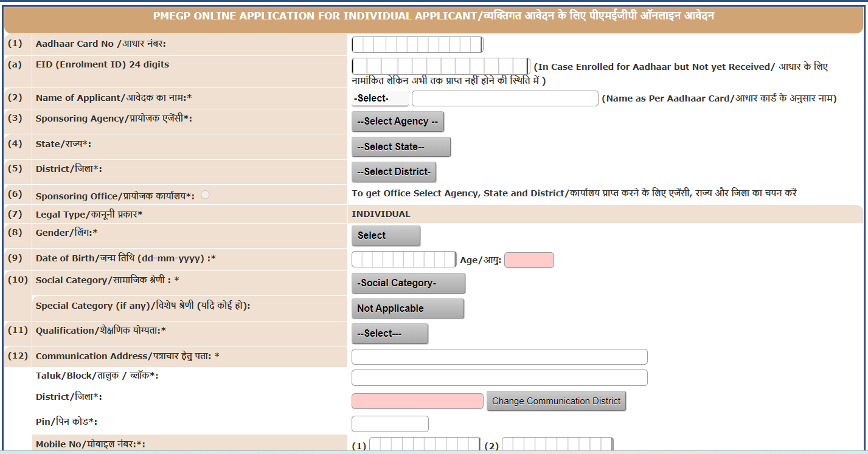
Task: Click the Legal Type label text
Action: 89,215
